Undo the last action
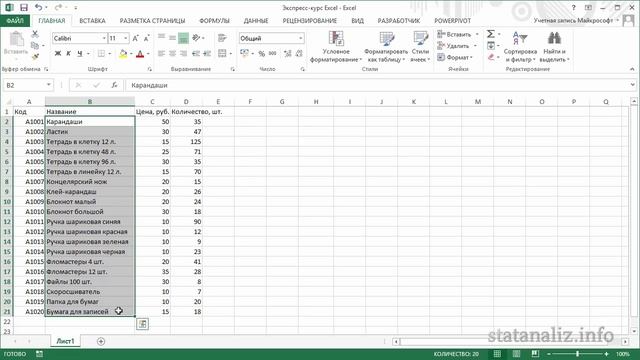 pyautogui.click(x=38, y=7)
